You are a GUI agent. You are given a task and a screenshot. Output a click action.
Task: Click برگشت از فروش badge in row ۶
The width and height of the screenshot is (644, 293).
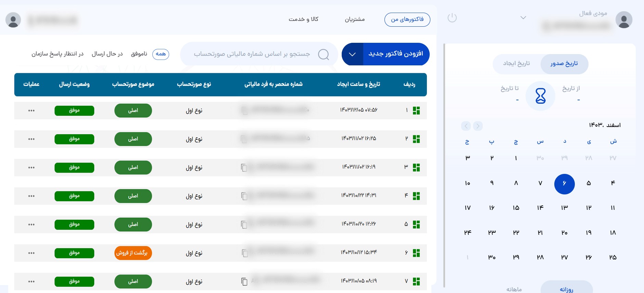pos(133,253)
